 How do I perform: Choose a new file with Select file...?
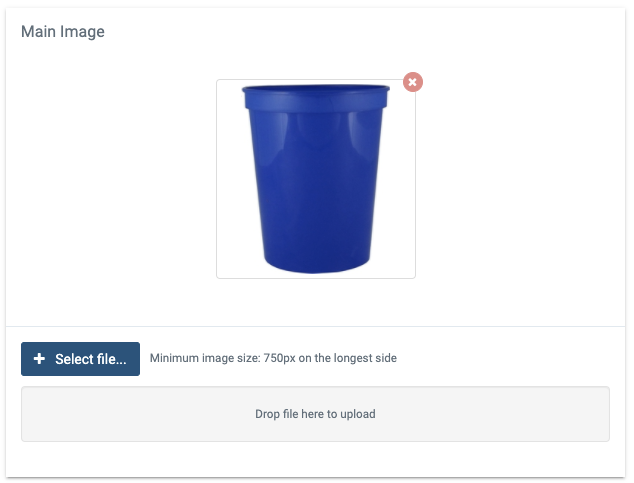(x=80, y=359)
